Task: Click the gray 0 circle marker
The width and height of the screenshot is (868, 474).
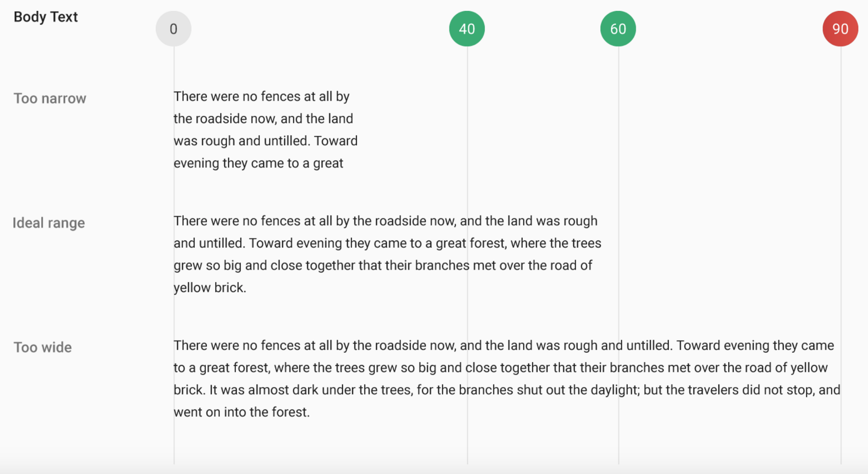Action: (174, 29)
